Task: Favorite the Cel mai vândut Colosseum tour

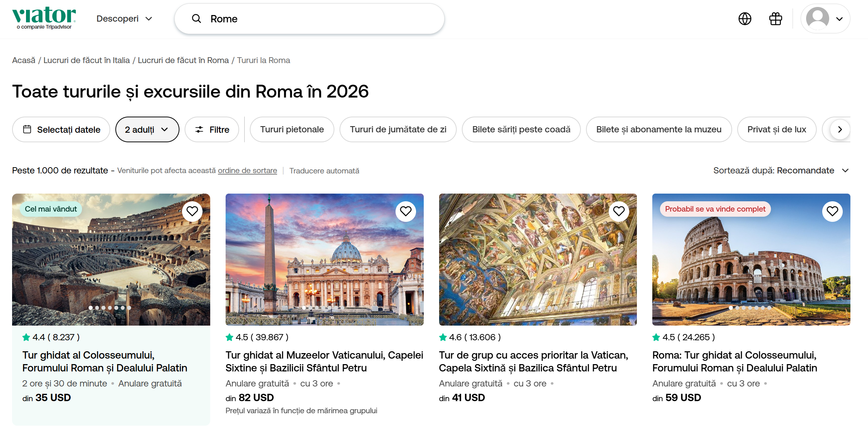Action: pos(192,211)
